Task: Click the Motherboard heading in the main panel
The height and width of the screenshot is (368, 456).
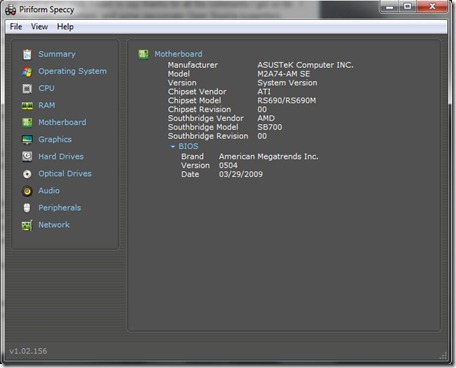Action: pos(178,54)
